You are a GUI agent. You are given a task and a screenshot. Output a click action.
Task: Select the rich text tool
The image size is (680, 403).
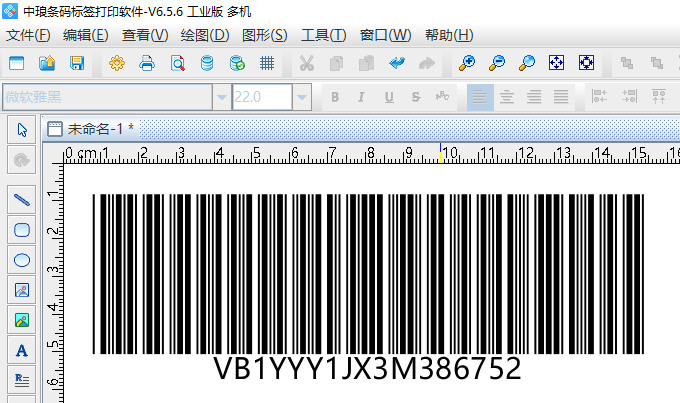(22, 380)
